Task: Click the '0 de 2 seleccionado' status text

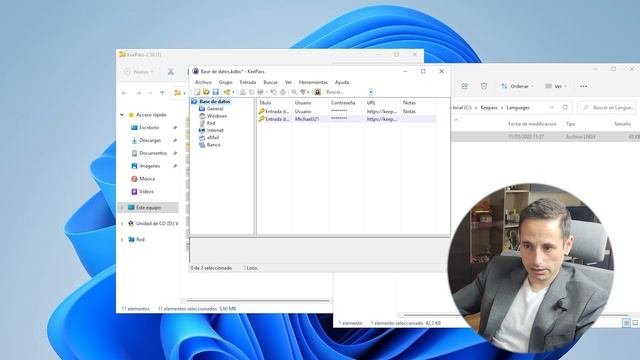Action: coord(211,268)
